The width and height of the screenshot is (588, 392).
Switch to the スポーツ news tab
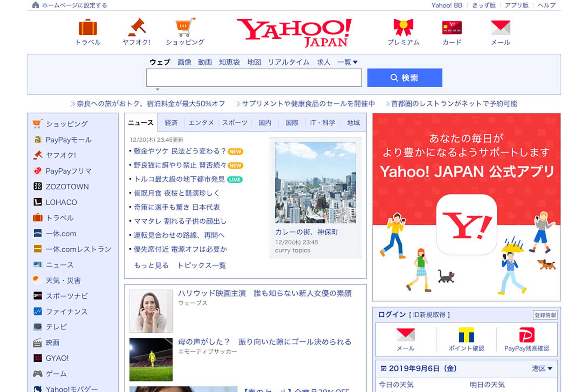pos(235,123)
